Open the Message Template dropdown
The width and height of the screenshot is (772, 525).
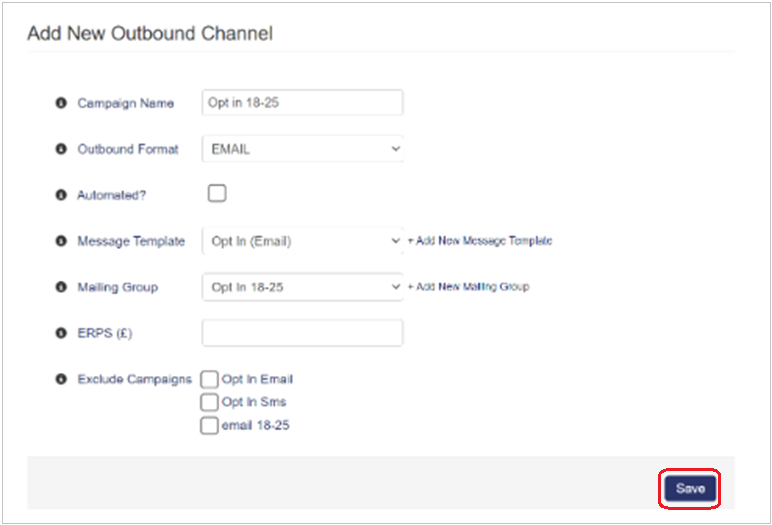[x=303, y=241]
